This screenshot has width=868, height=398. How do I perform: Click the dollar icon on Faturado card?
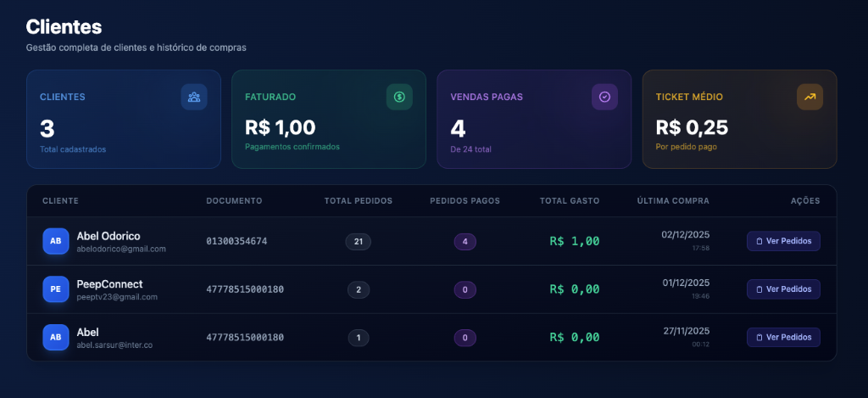(x=399, y=97)
